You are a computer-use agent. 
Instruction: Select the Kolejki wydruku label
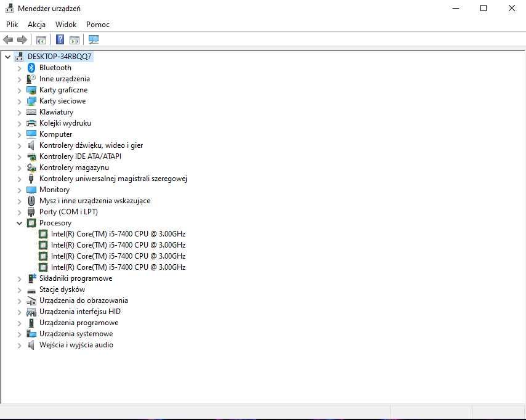click(65, 123)
